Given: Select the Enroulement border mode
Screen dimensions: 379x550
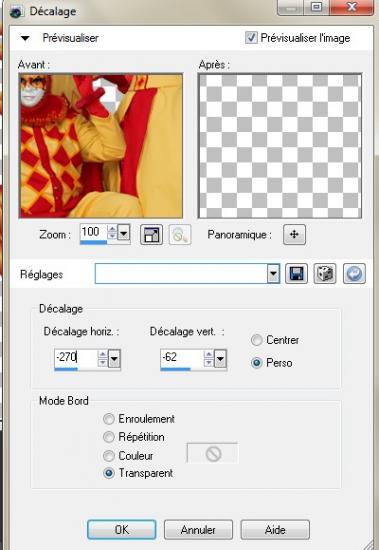Looking at the screenshot, I should pos(108,419).
